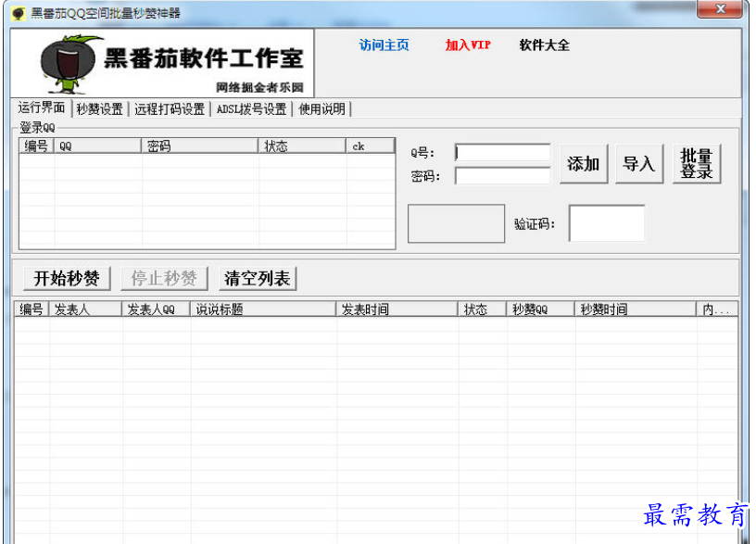Click the 状态 column header in login list

(x=302, y=145)
